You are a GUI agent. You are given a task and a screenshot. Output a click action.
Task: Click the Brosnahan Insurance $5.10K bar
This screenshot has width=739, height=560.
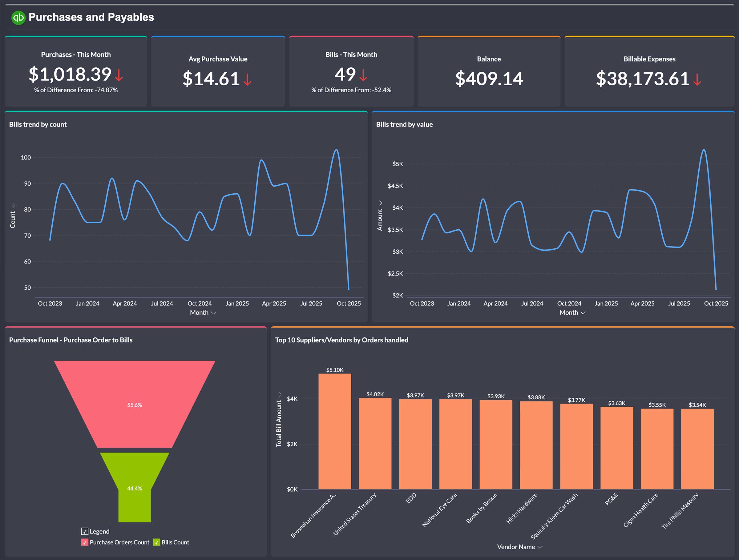click(x=334, y=431)
